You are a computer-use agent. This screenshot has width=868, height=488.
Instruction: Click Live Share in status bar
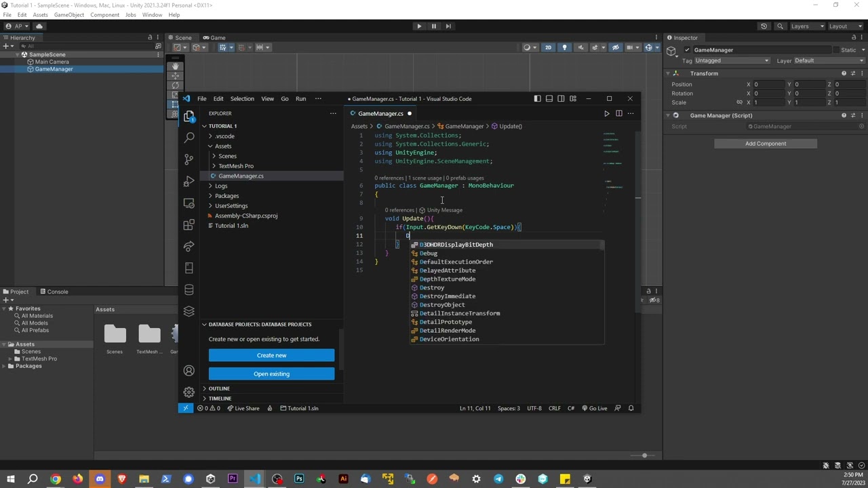(243, 408)
